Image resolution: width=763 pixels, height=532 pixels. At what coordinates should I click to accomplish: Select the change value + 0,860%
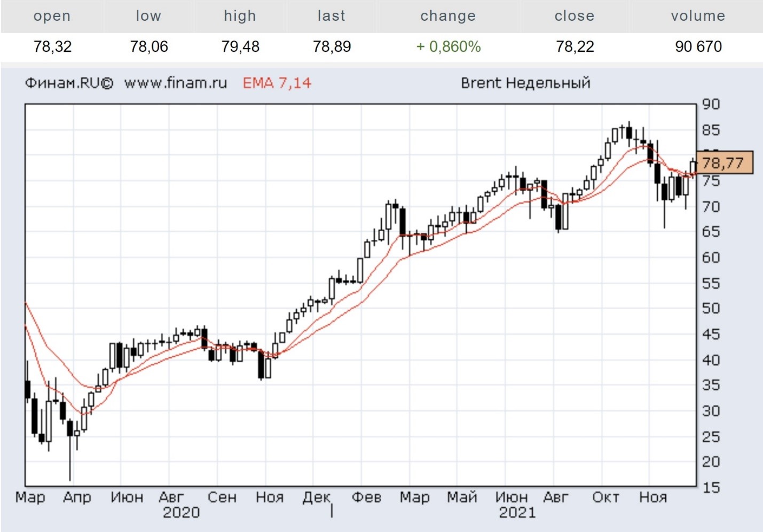(449, 47)
